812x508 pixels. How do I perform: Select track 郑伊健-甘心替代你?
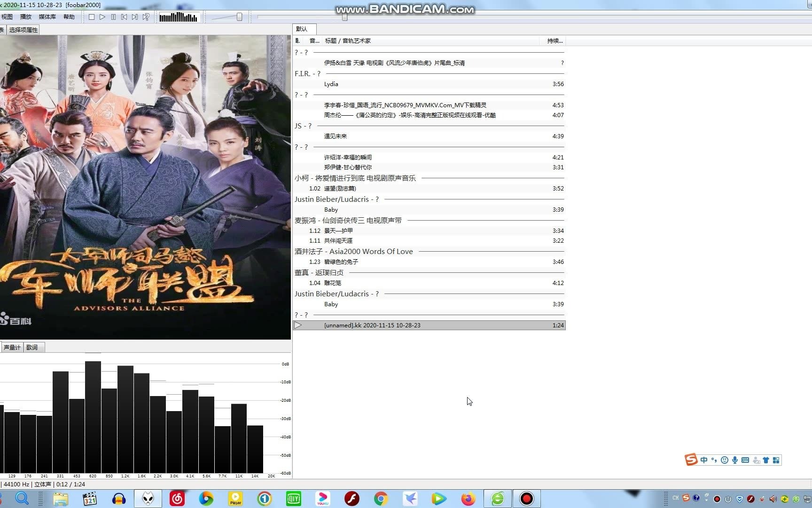pyautogui.click(x=429, y=167)
